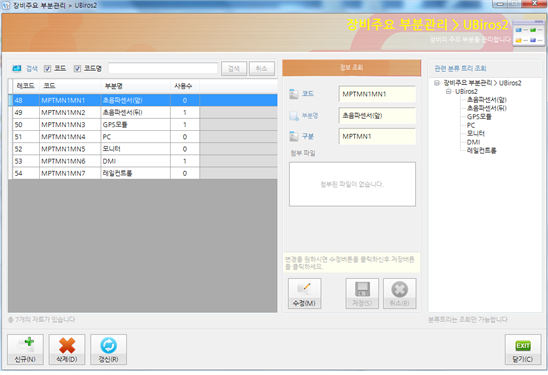The image size is (548, 375).
Task: Select row with code MPTMN1MN3
Action: (143, 125)
